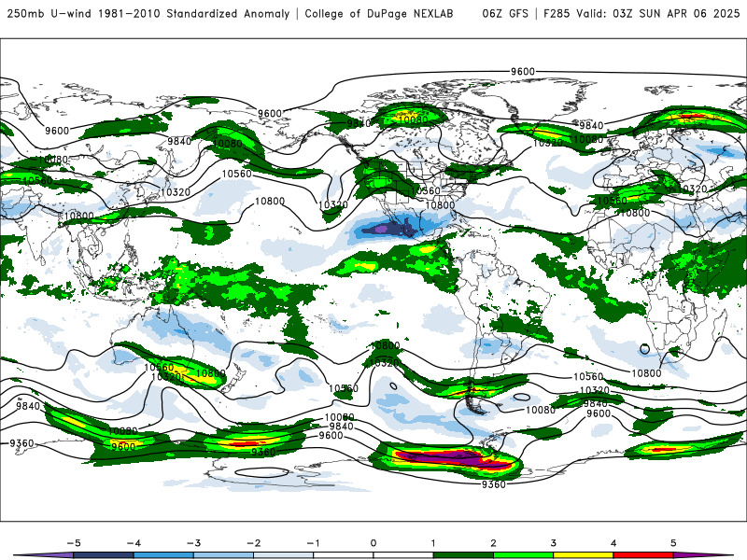The height and width of the screenshot is (560, 747).
Task: Click the dark navy -5 to -4 colorbar segment
Action: tap(103, 555)
